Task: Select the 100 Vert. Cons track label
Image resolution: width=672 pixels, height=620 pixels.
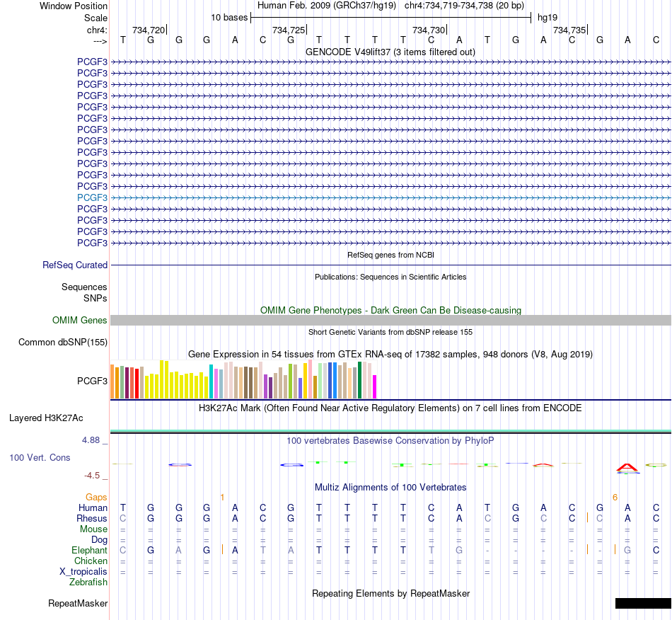Action: (x=40, y=457)
